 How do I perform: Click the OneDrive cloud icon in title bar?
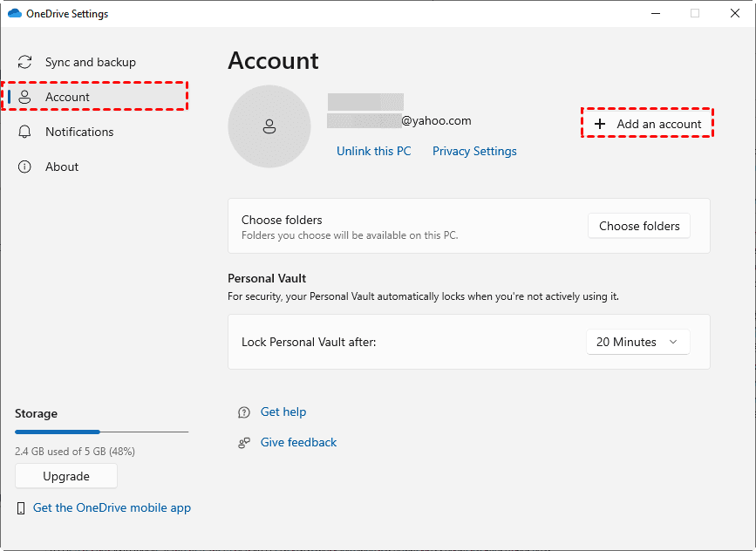14,14
